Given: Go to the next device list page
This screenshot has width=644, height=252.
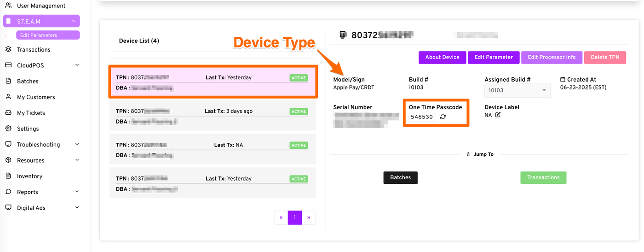Looking at the screenshot, I should coord(309,217).
